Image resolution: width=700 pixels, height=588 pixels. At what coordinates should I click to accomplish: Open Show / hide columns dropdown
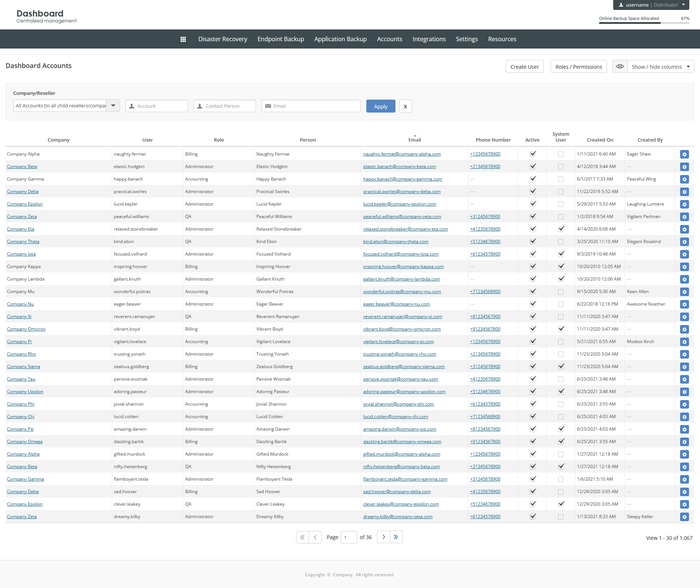point(661,67)
